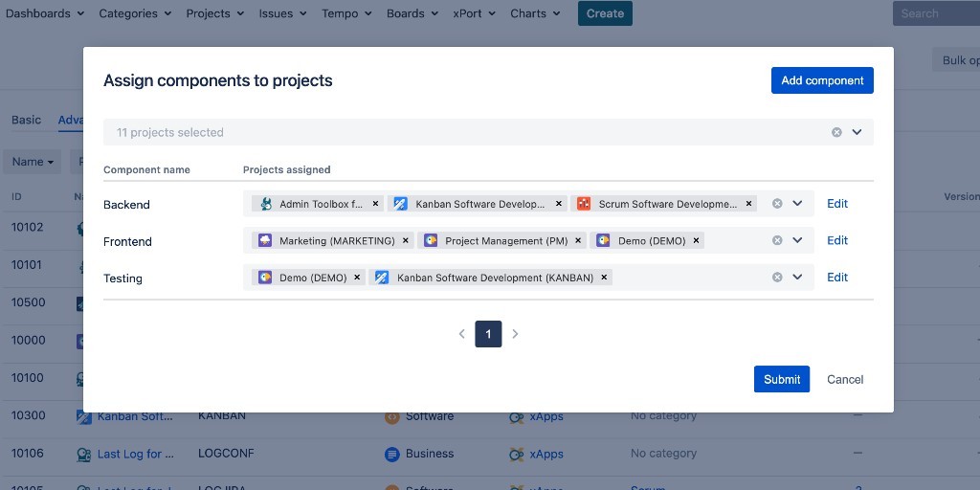Click the Search field
Viewport: 980px width, 490px height.
pos(936,13)
